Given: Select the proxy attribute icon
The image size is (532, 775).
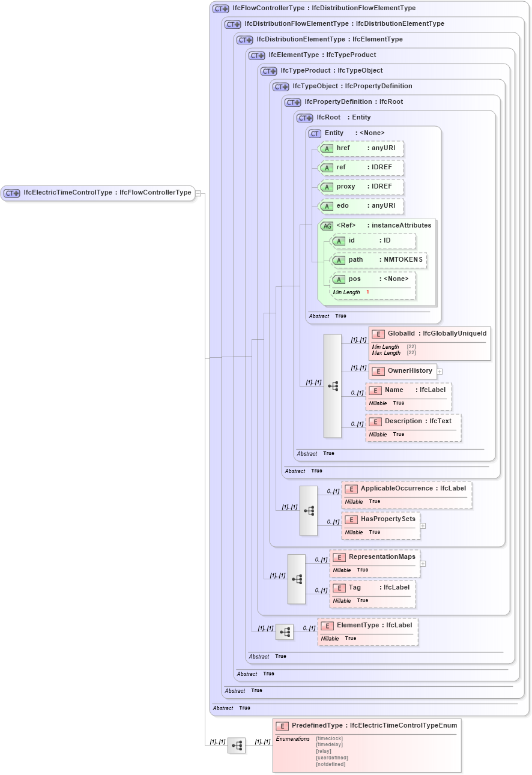Looking at the screenshot, I should point(327,187).
